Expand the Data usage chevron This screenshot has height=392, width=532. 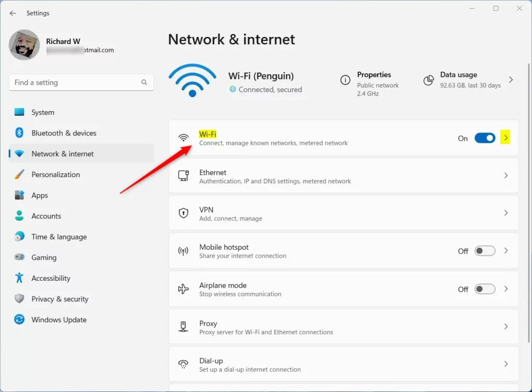[511, 79]
